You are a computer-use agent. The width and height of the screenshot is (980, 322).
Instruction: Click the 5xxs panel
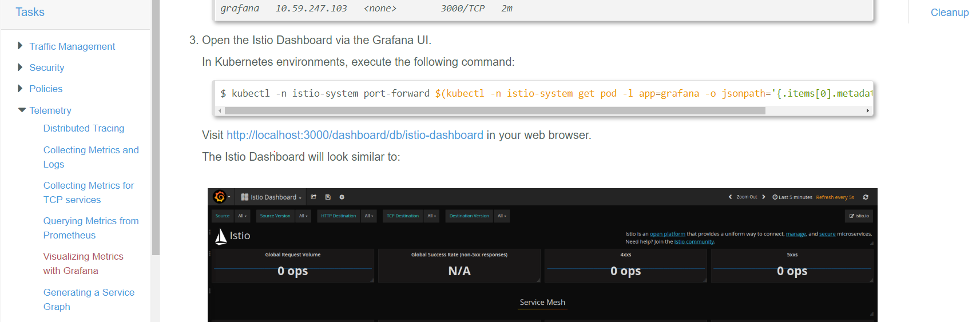792,265
